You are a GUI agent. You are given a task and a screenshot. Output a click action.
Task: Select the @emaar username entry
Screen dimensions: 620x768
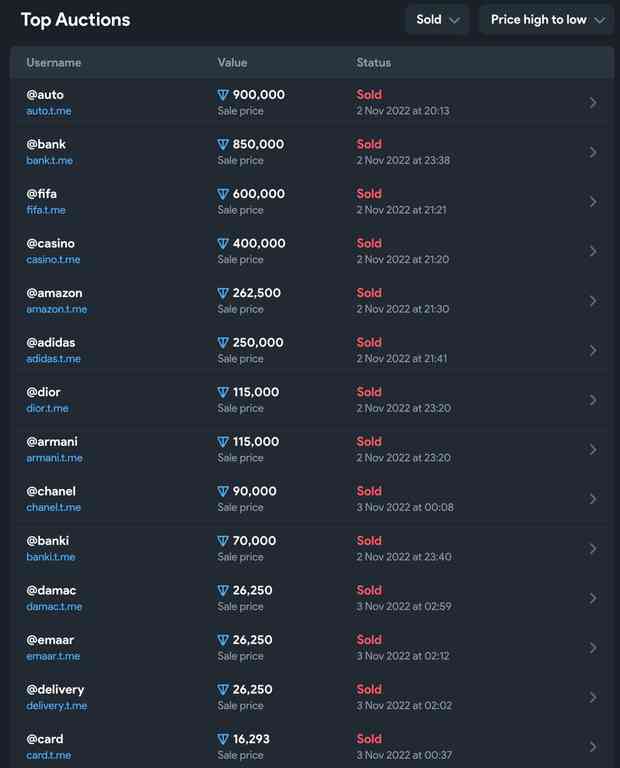pyautogui.click(x=50, y=640)
